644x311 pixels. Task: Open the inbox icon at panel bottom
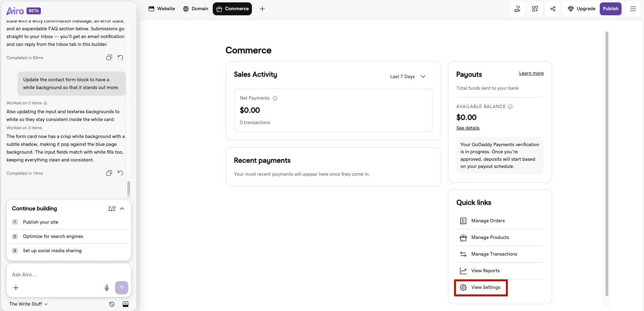pyautogui.click(x=125, y=304)
